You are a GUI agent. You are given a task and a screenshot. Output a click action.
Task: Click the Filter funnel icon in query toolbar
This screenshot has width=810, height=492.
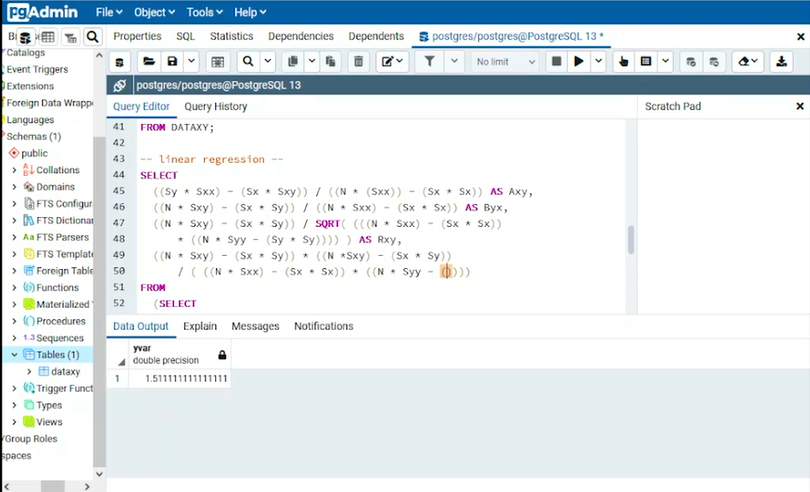tap(429, 62)
